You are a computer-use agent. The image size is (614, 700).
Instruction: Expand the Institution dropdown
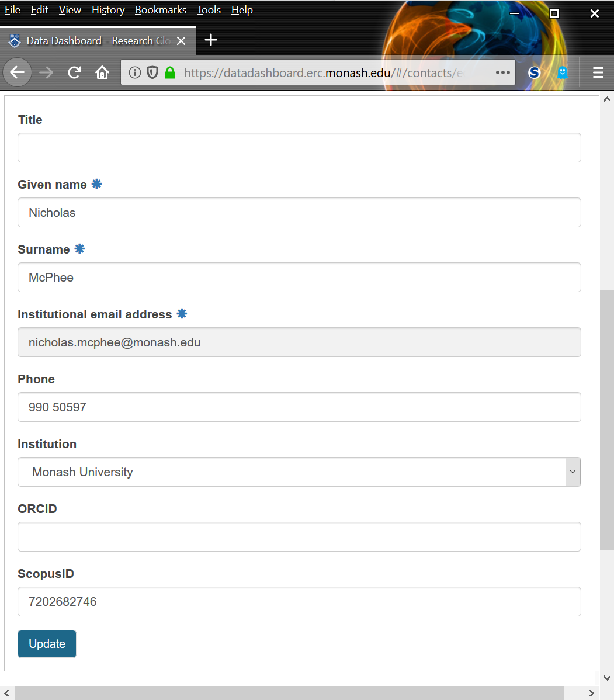[x=573, y=472]
